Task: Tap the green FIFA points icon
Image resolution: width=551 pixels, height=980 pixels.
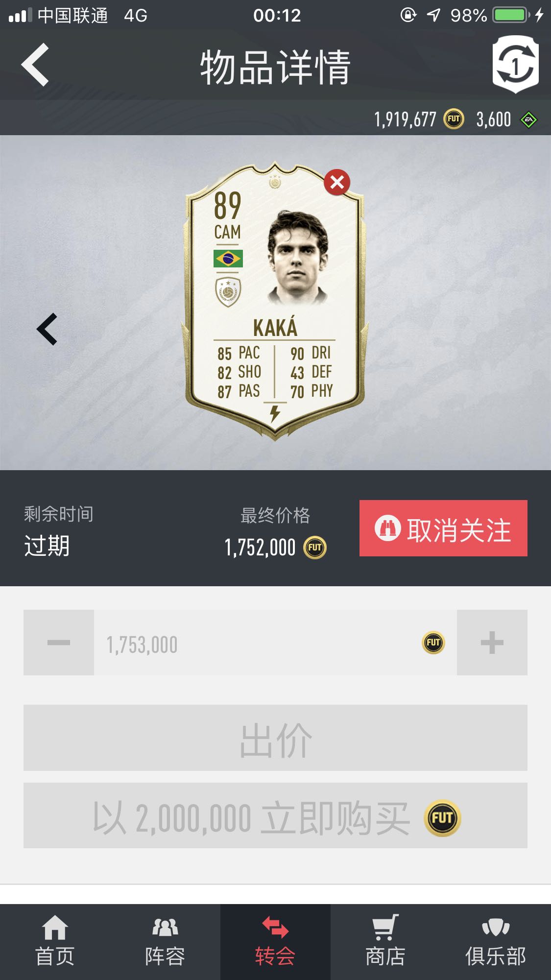Action: pyautogui.click(x=528, y=120)
